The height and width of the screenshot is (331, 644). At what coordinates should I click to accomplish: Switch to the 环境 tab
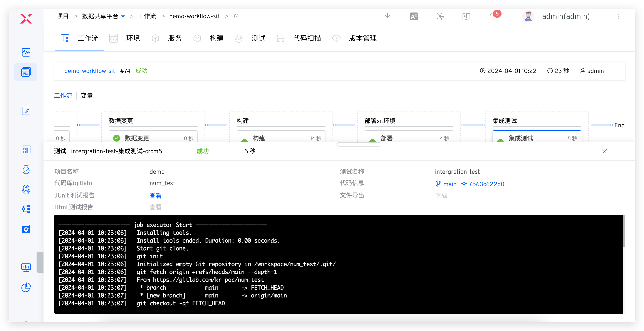133,38
